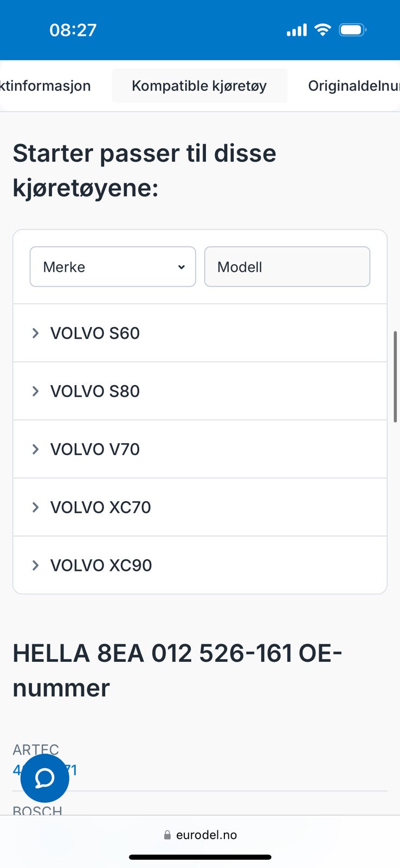Tap the home indicator bar
This screenshot has height=868, width=400.
pyautogui.click(x=200, y=857)
